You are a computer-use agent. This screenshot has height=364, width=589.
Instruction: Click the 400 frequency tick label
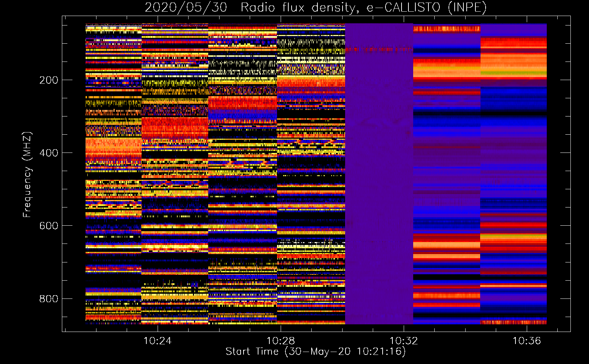[49, 153]
